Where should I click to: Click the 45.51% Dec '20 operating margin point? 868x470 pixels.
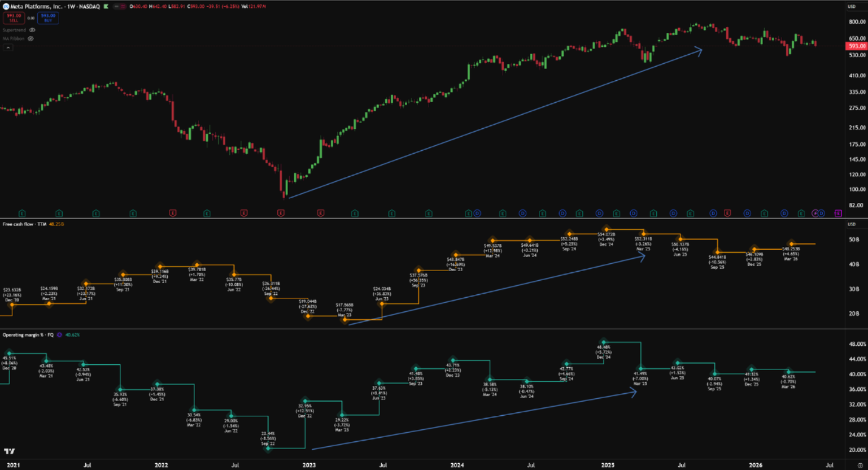[9, 353]
